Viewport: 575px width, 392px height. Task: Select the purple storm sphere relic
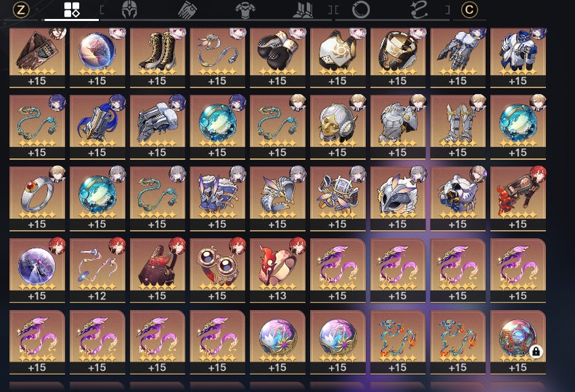coord(37,270)
